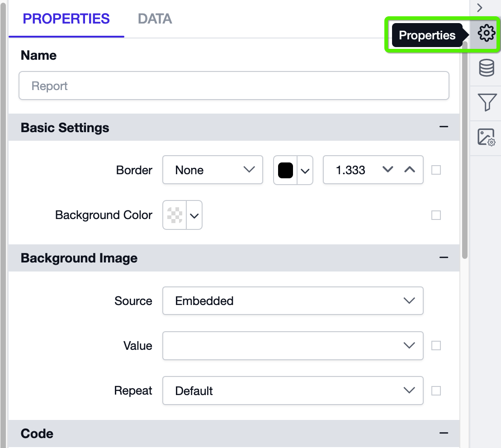The width and height of the screenshot is (501, 448).
Task: Increase the Border width value
Action: (x=410, y=170)
